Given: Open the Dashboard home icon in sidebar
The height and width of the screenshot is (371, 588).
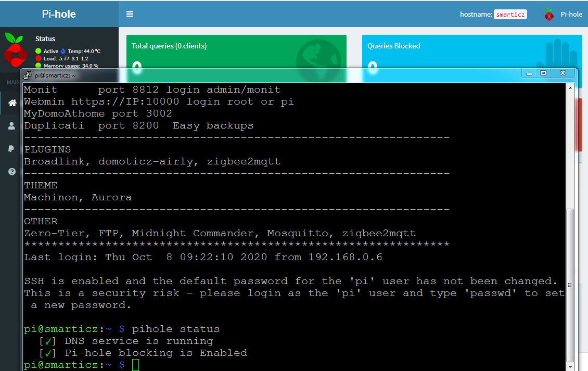Looking at the screenshot, I should 12,103.
